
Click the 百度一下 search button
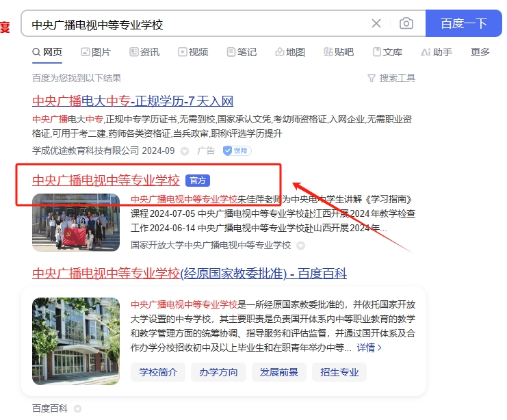tap(464, 23)
